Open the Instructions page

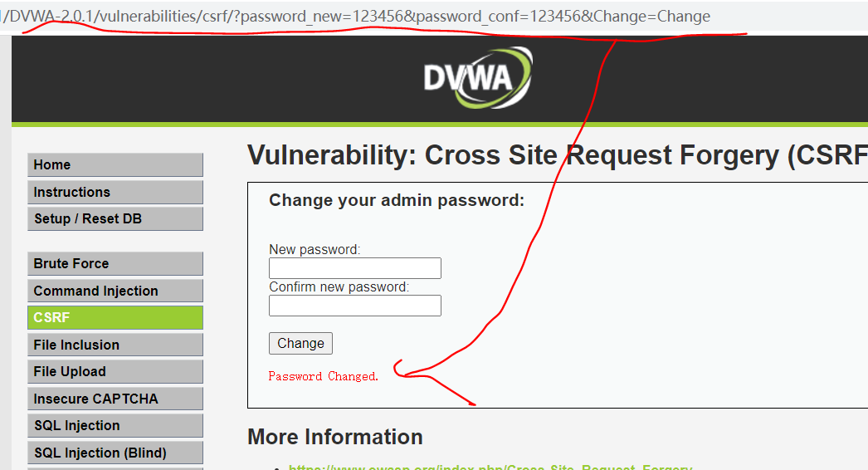[115, 192]
